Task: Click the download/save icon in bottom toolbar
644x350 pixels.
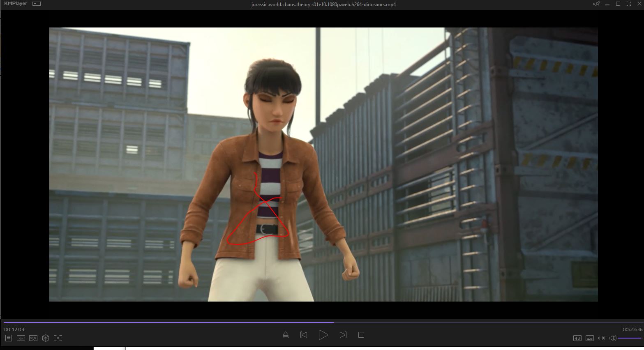Action: pos(21,338)
